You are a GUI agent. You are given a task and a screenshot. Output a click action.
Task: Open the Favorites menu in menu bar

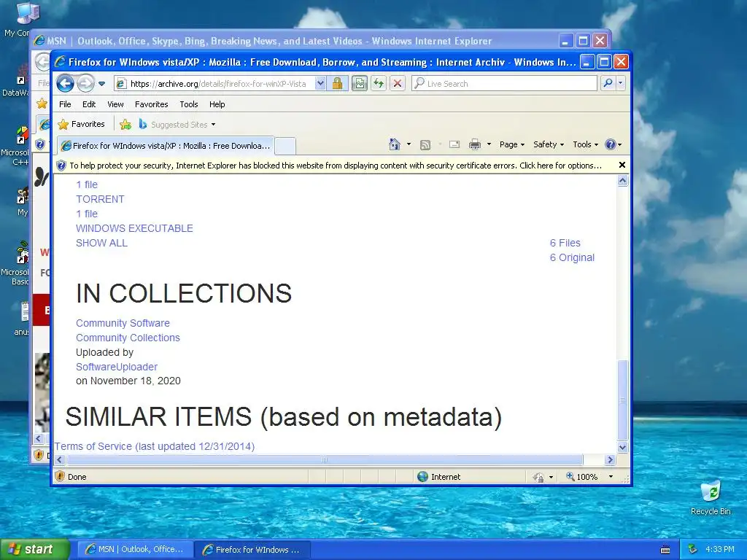pyautogui.click(x=151, y=104)
